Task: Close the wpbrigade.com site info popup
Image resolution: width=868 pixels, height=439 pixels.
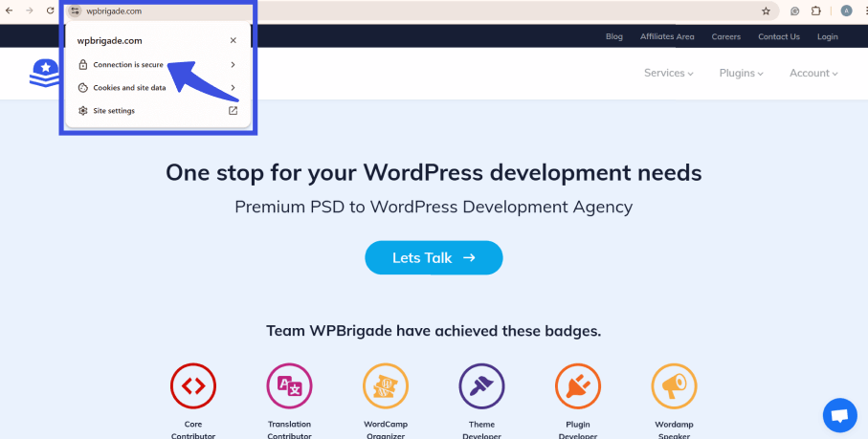Action: pos(234,40)
